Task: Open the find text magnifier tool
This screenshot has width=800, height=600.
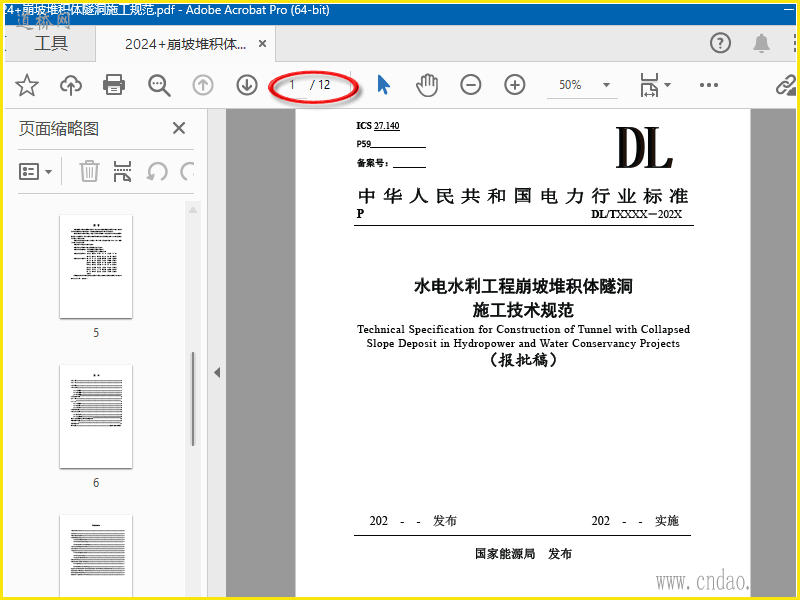Action: 159,85
